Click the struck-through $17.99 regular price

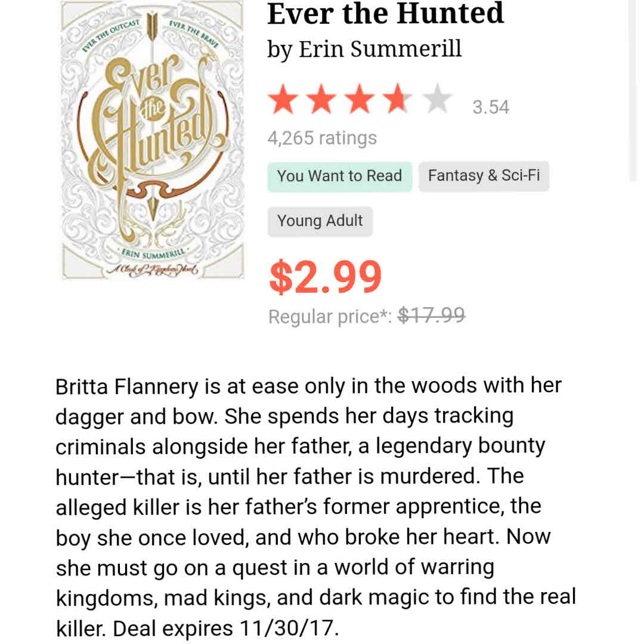pyautogui.click(x=431, y=315)
